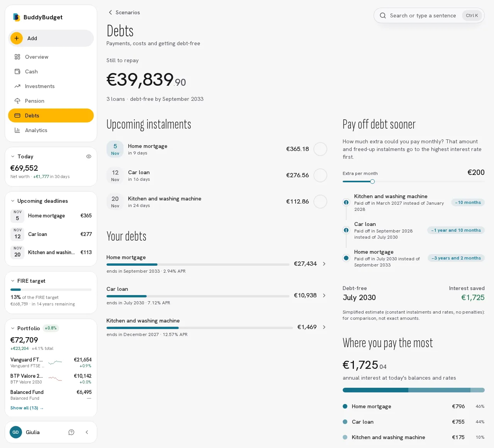Click the Home mortgage payoff timeline marker
The image size is (494, 448).
click(x=346, y=258)
